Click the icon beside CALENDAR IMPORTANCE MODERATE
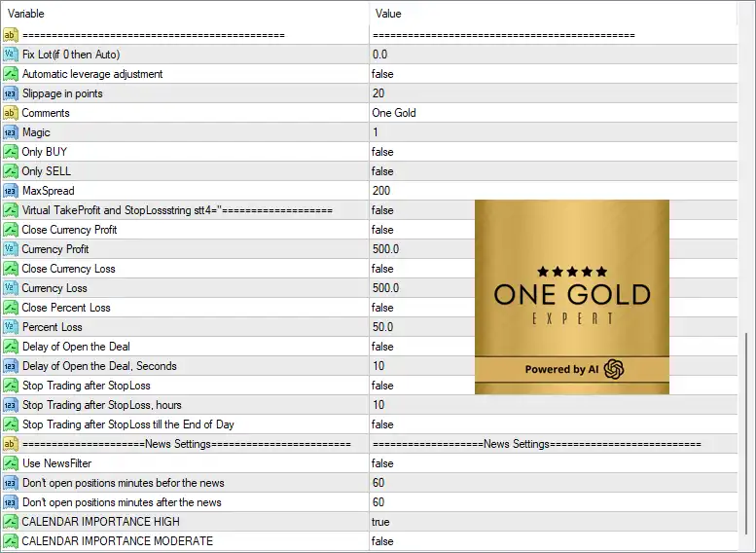Viewport: 756px width, 553px height. click(x=10, y=541)
